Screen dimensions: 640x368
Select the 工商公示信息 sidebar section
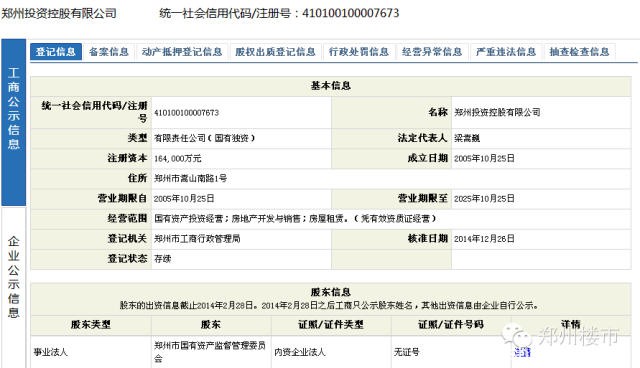(13, 122)
